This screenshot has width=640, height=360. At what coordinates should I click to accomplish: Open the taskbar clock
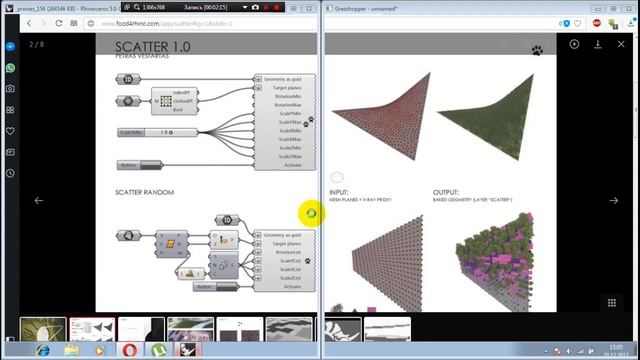(x=615, y=351)
